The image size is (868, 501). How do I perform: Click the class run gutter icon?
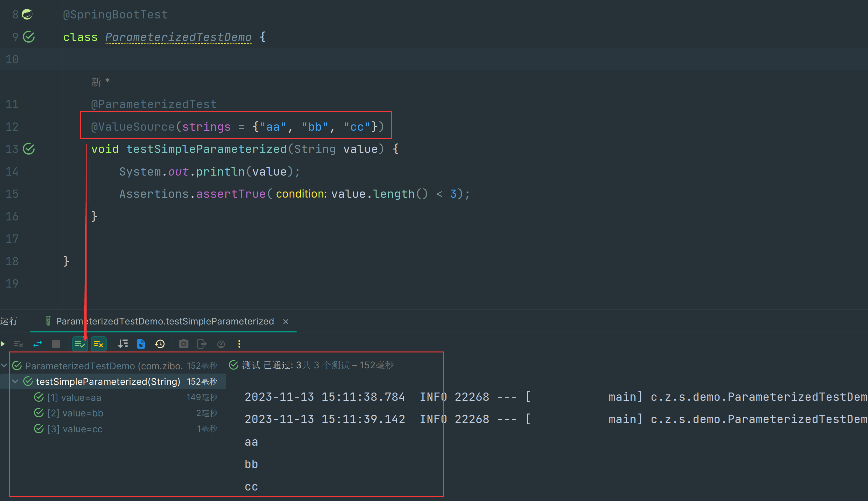click(x=29, y=37)
